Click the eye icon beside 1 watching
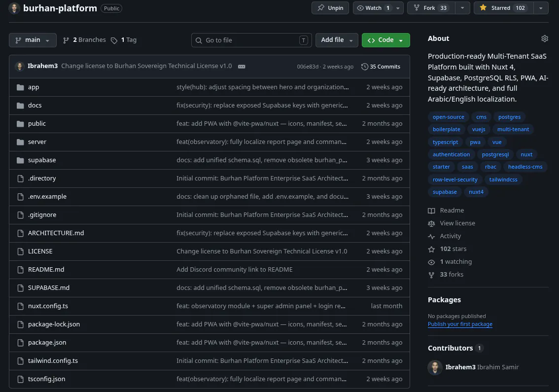The image size is (559, 392). pyautogui.click(x=431, y=262)
